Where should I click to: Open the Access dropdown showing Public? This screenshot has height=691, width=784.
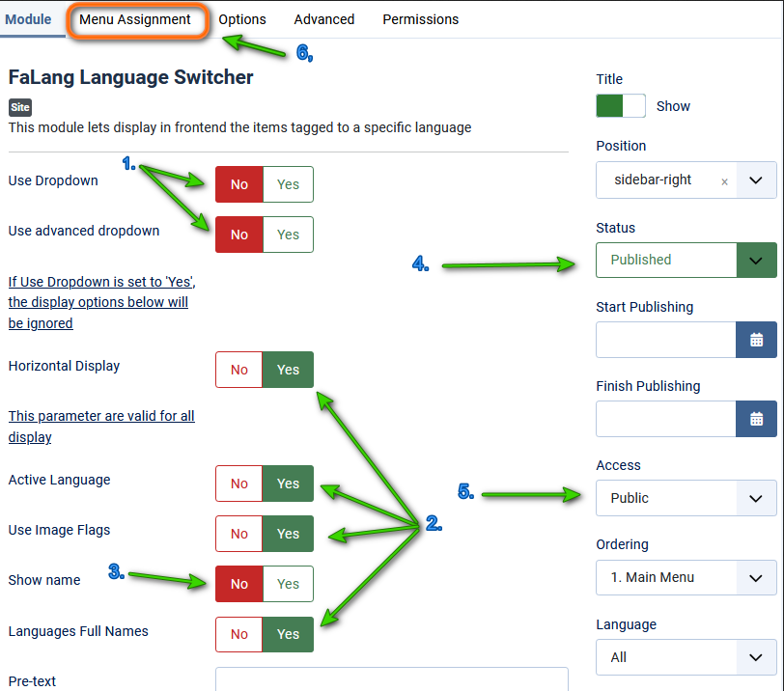click(686, 498)
